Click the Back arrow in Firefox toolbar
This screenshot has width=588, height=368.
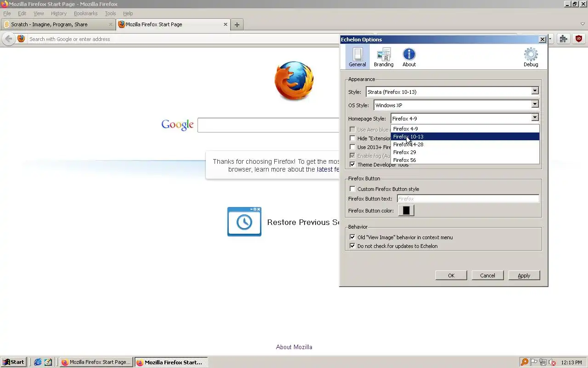(x=8, y=39)
